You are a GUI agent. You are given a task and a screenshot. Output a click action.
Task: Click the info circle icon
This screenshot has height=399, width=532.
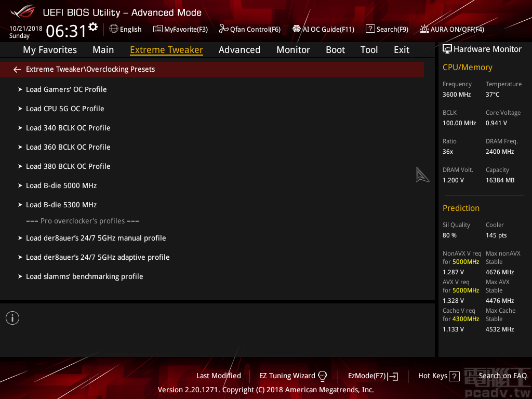click(x=12, y=318)
